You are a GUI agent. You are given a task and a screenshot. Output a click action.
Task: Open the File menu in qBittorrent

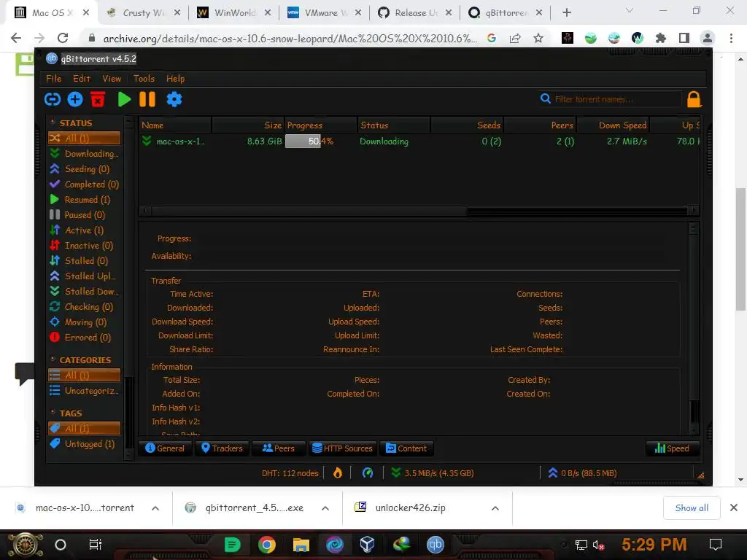tap(53, 79)
